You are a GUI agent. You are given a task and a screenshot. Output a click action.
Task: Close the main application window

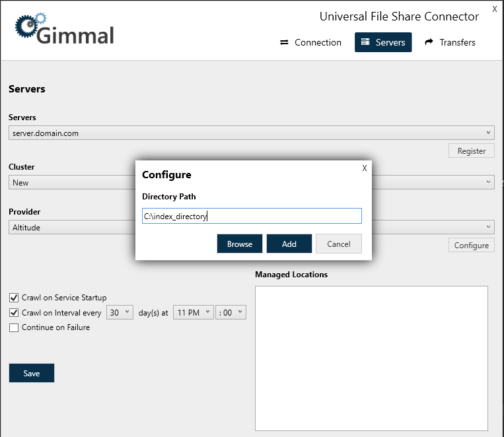click(x=495, y=9)
